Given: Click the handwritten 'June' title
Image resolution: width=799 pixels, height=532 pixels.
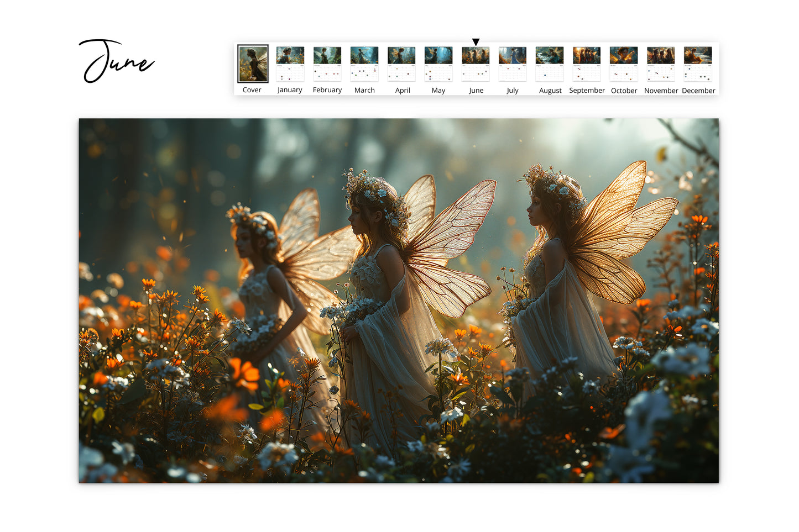Looking at the screenshot, I should [117, 61].
